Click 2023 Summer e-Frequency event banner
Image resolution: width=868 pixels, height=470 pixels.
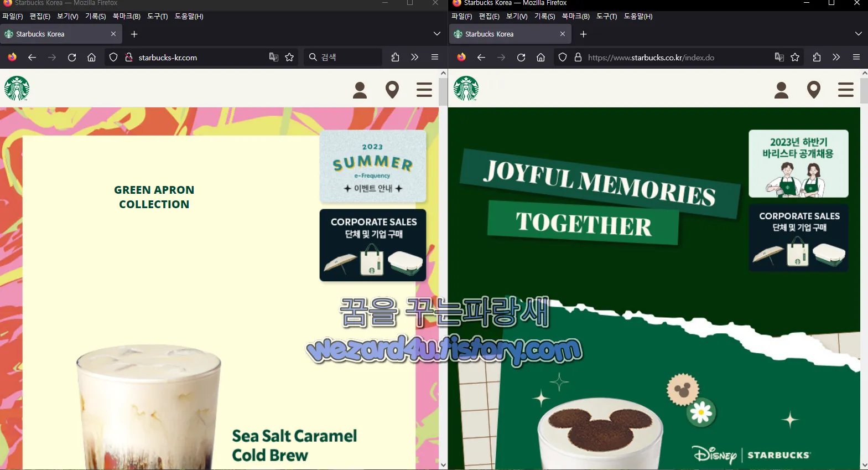point(373,166)
